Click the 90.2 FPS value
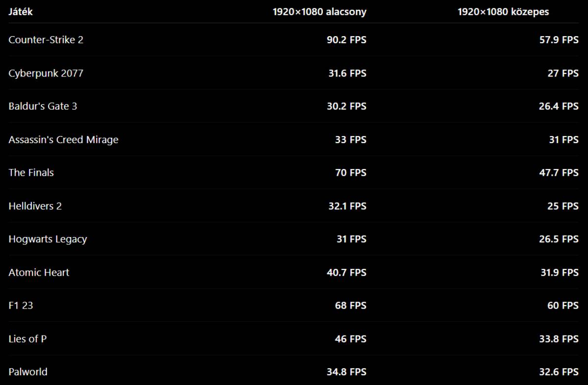Viewport: 588px width, 385px height. tap(346, 40)
